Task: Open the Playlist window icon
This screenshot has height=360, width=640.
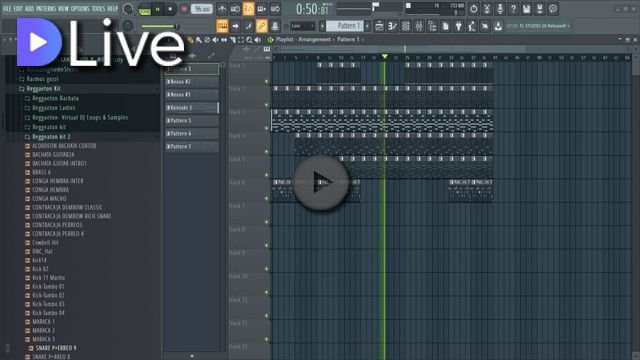Action: tap(379, 26)
